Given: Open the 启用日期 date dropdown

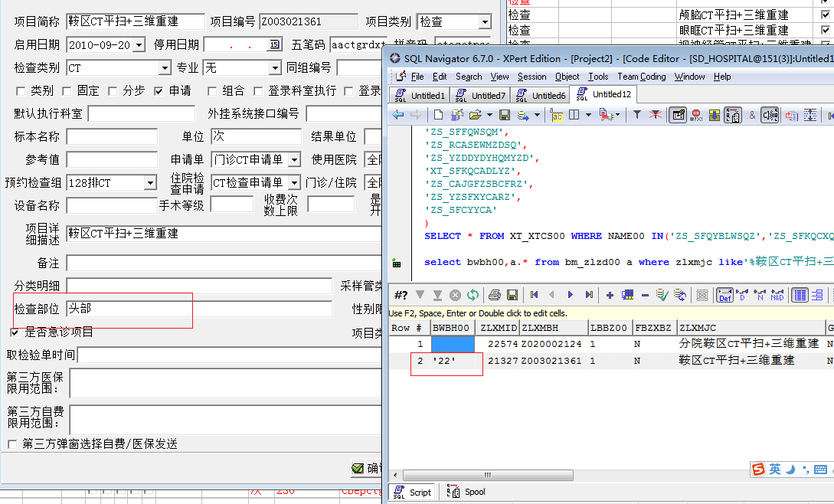Looking at the screenshot, I should coord(139,44).
